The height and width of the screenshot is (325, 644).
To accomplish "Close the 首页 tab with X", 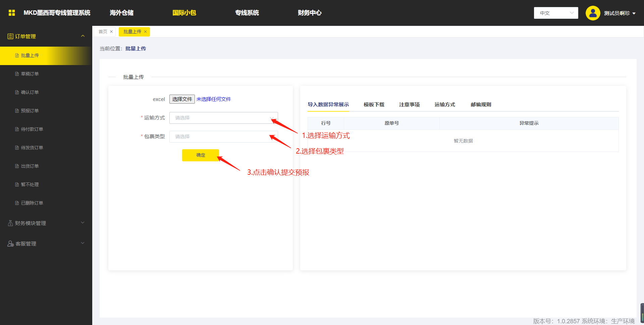I will coord(111,32).
